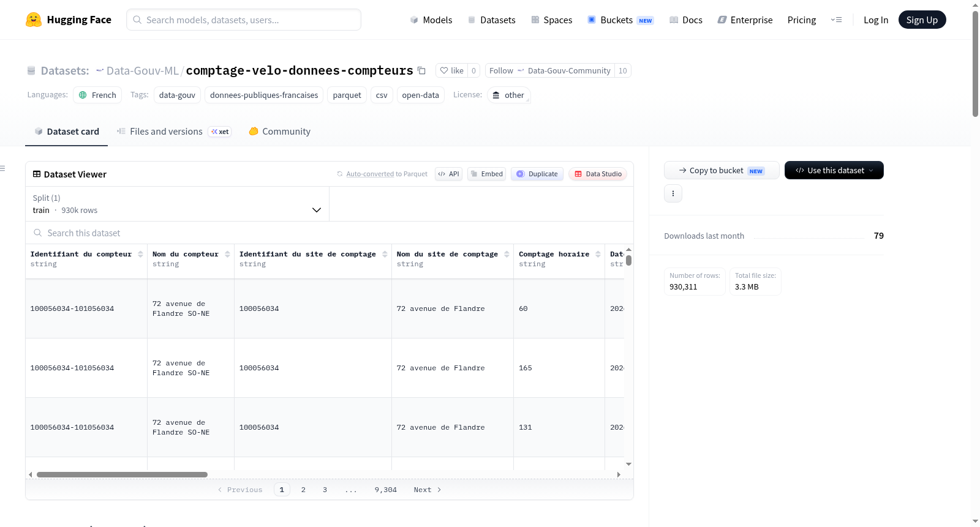Open the Data Studio button

click(x=598, y=174)
